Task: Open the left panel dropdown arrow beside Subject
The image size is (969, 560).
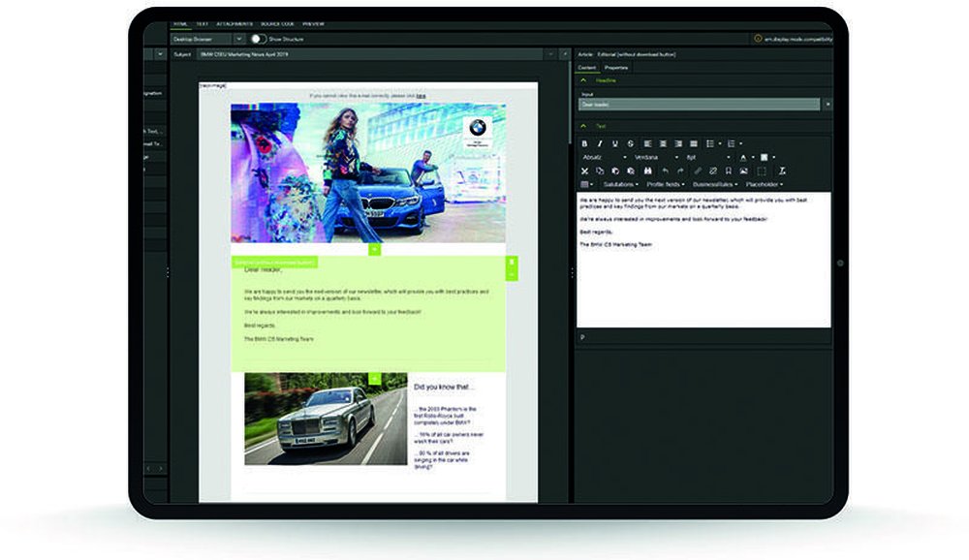Action: click(x=160, y=54)
